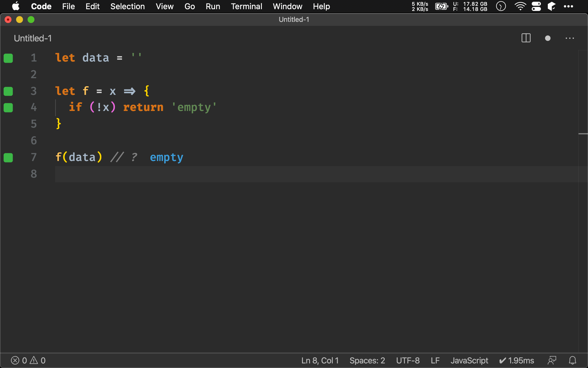
Task: Open the Window menu
Action: pos(287,6)
